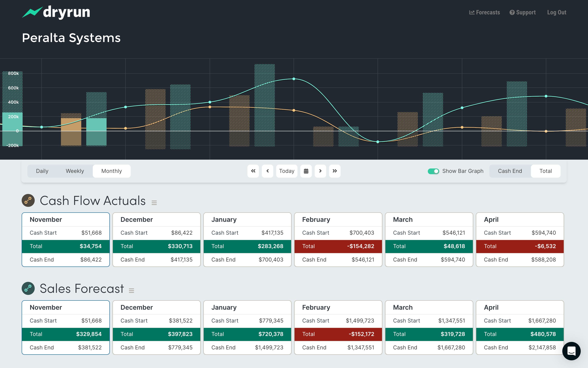Jump back with the double-left arrow
This screenshot has width=588, height=368.
(x=253, y=171)
